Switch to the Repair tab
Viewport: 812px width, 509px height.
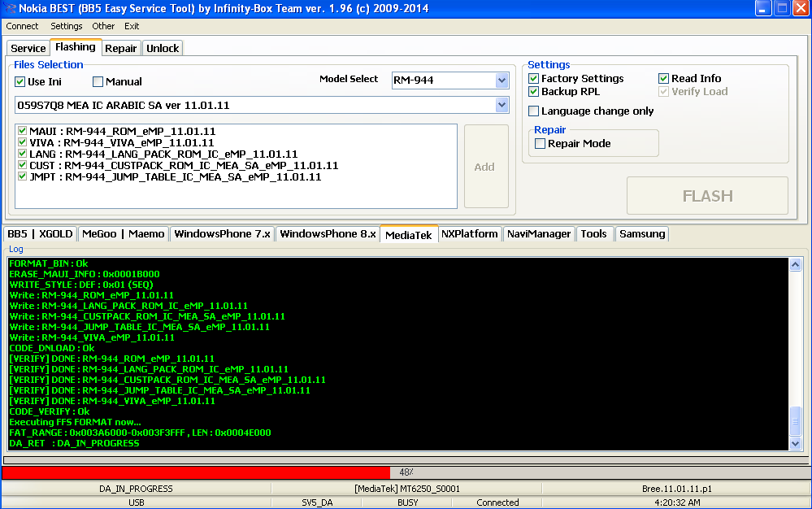tap(120, 48)
